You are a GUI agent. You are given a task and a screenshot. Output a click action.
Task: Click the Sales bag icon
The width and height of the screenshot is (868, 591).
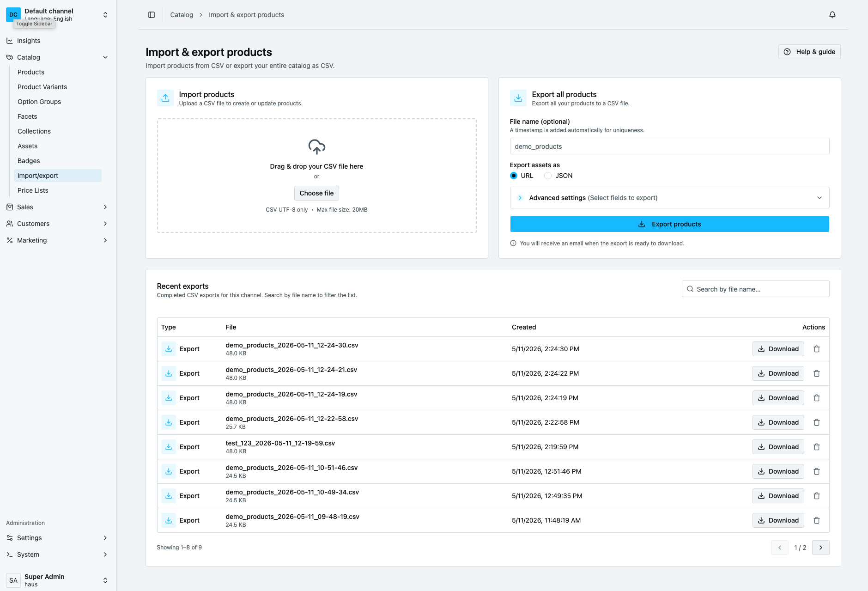[10, 207]
